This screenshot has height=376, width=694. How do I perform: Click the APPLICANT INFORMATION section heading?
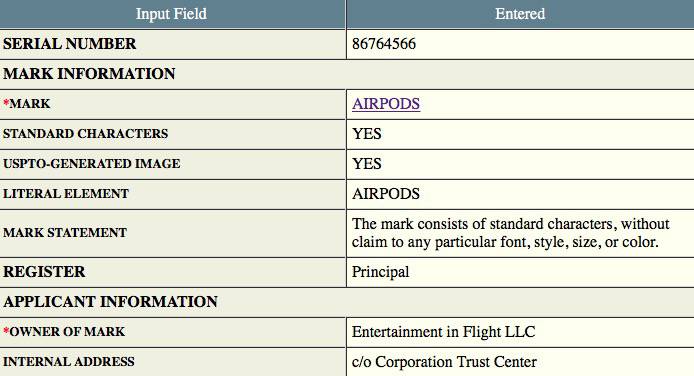(x=111, y=302)
